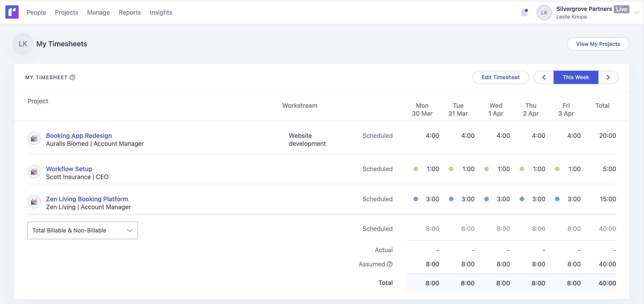Open the Insights menu
This screenshot has height=304, width=644.
click(161, 13)
